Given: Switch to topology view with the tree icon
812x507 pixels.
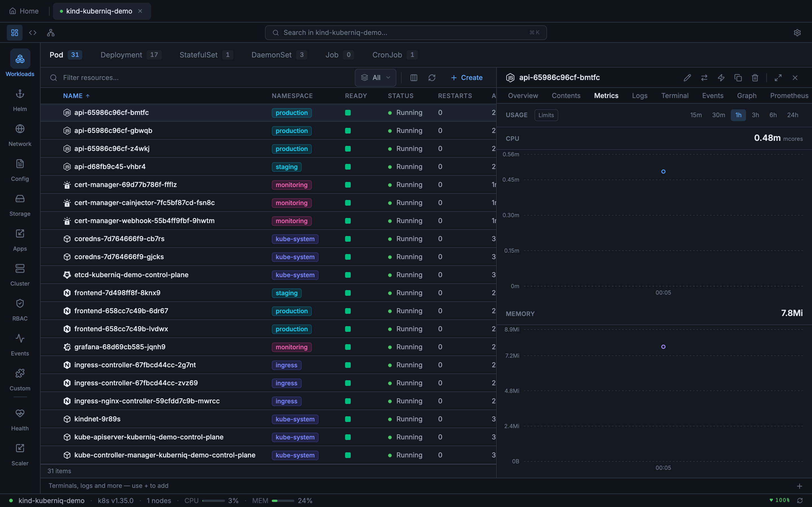Looking at the screenshot, I should pyautogui.click(x=51, y=32).
